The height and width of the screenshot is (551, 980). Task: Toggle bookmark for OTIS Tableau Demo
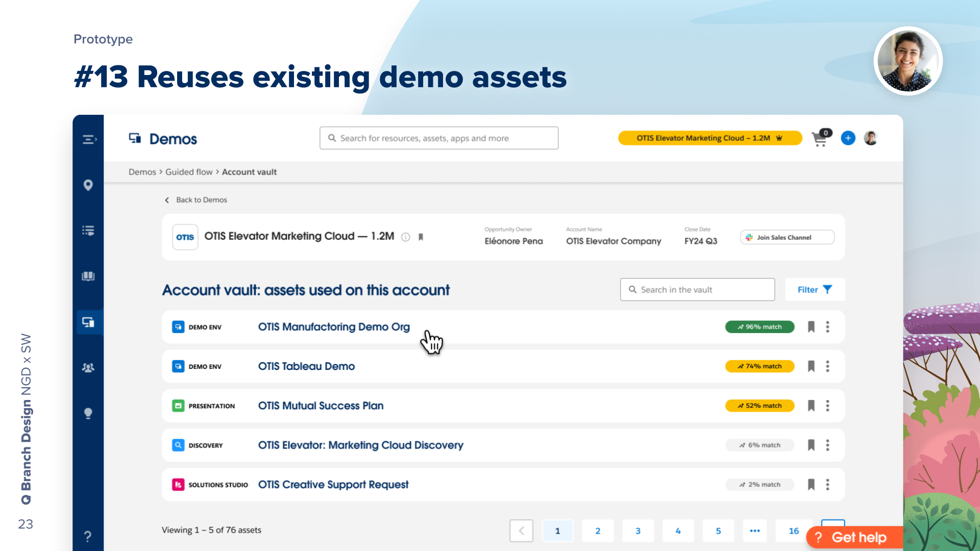811,366
